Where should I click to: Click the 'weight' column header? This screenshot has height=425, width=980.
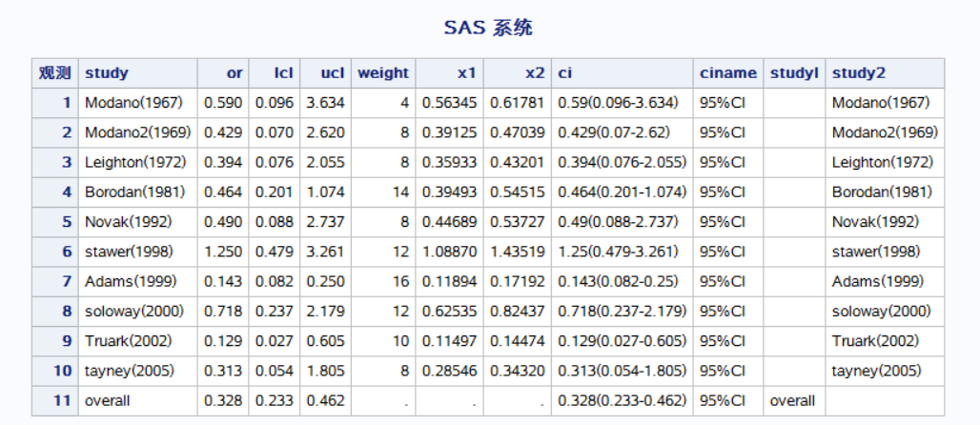383,73
